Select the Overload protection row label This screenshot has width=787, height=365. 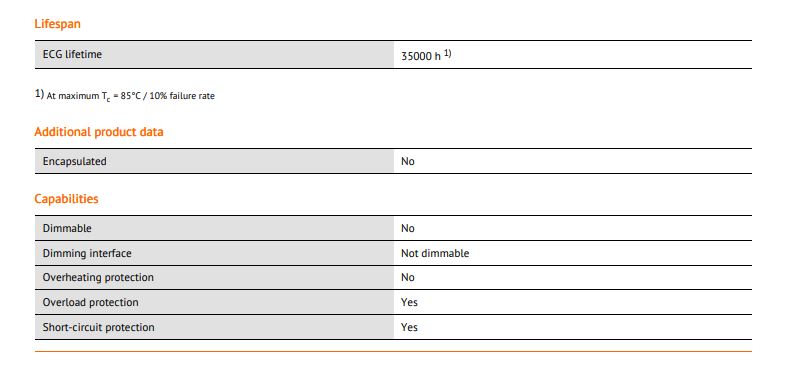pyautogui.click(x=90, y=303)
